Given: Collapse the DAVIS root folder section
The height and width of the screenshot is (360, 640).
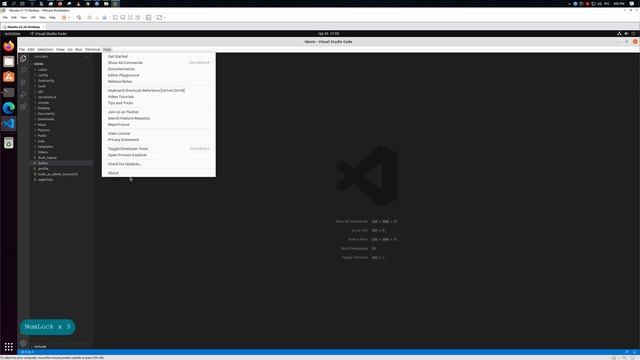Looking at the screenshot, I should pyautogui.click(x=39, y=64).
